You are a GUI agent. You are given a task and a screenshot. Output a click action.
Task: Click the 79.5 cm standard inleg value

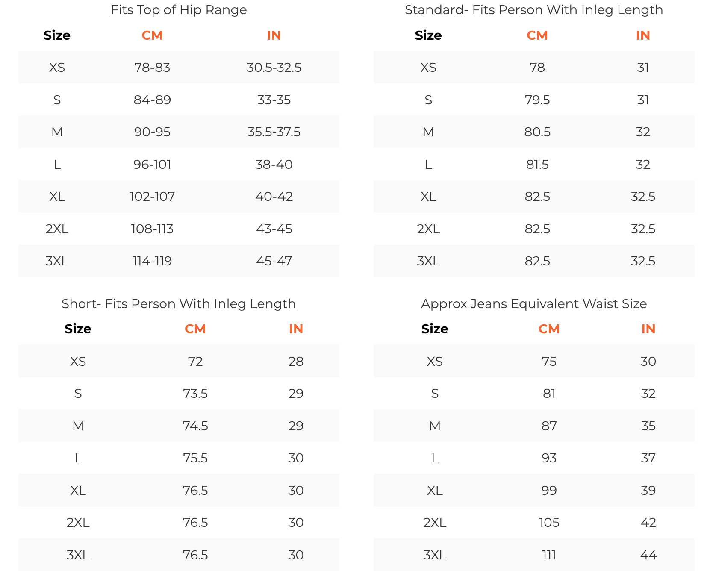tap(537, 100)
